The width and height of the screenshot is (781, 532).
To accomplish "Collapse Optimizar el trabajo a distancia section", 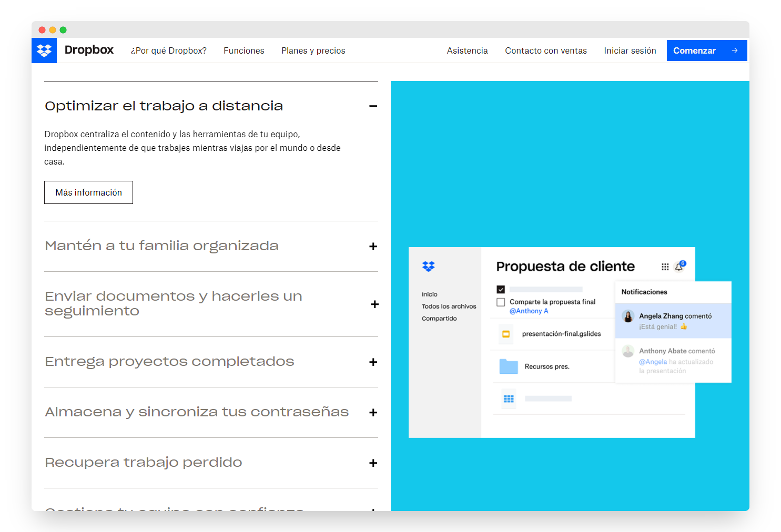I will click(373, 106).
